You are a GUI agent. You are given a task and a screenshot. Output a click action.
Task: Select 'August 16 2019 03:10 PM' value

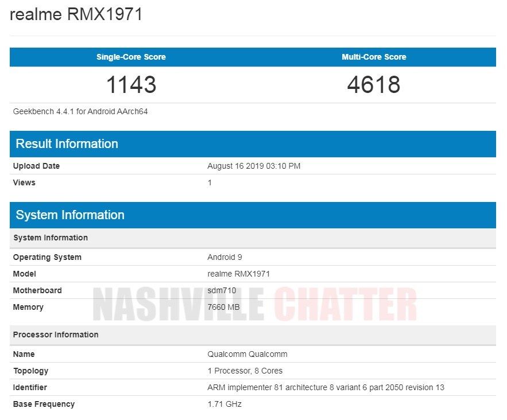(254, 166)
